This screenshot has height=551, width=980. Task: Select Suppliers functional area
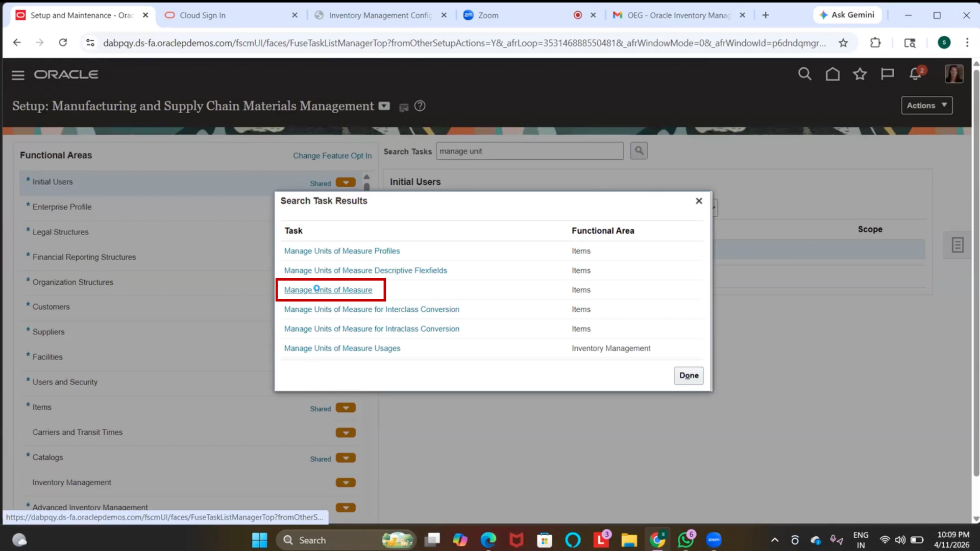point(48,332)
